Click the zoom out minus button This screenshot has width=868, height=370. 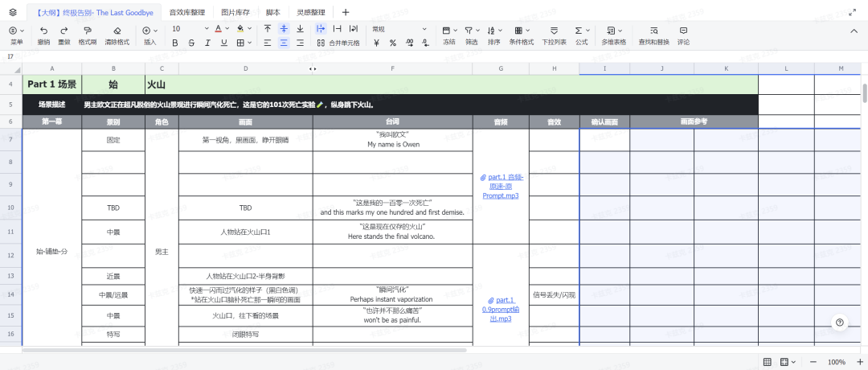pos(812,362)
